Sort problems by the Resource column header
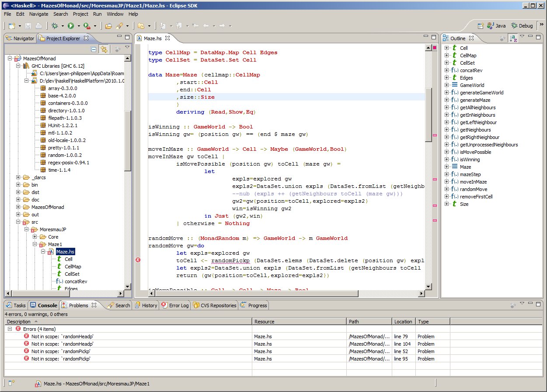Viewport: 547px width, 392px height. (x=300, y=322)
